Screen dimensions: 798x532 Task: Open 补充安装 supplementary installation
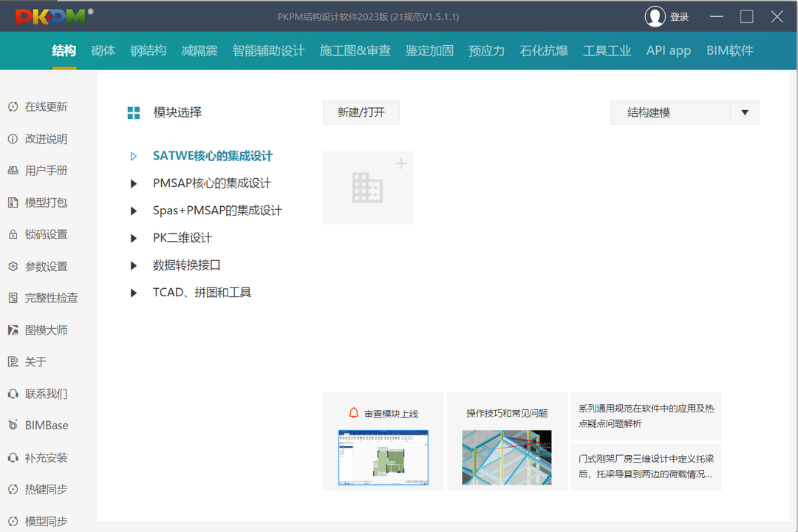click(44, 457)
